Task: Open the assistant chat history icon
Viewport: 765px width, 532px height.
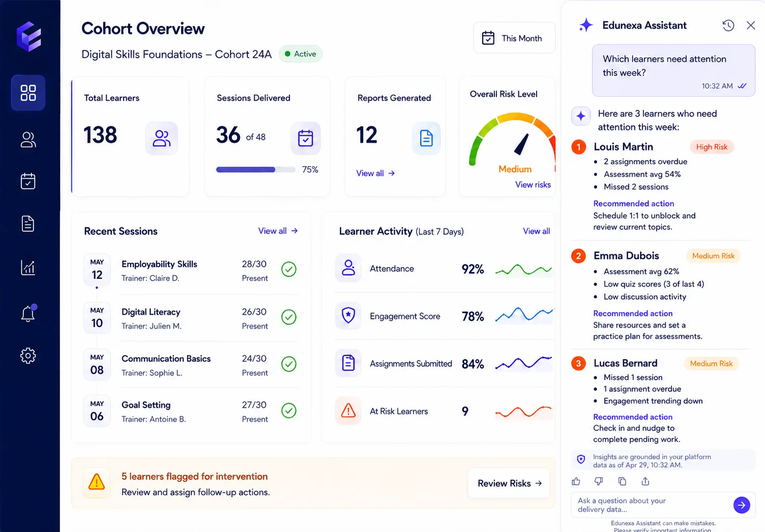Action: pos(728,25)
